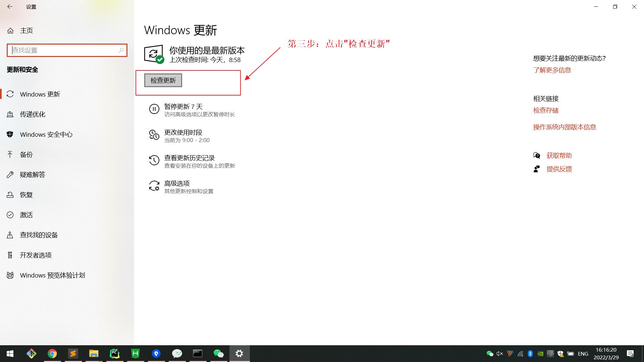Open Windows 安全中心

46,134
